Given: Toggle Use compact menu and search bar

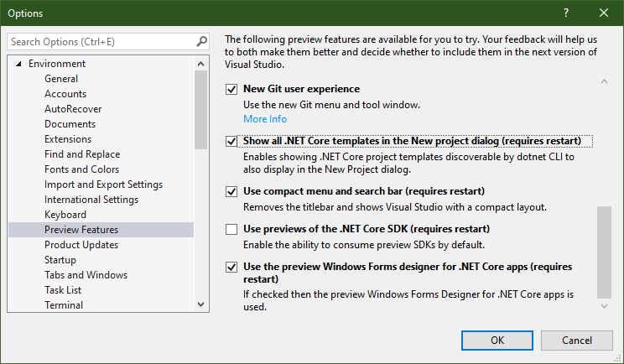Looking at the screenshot, I should [x=232, y=191].
